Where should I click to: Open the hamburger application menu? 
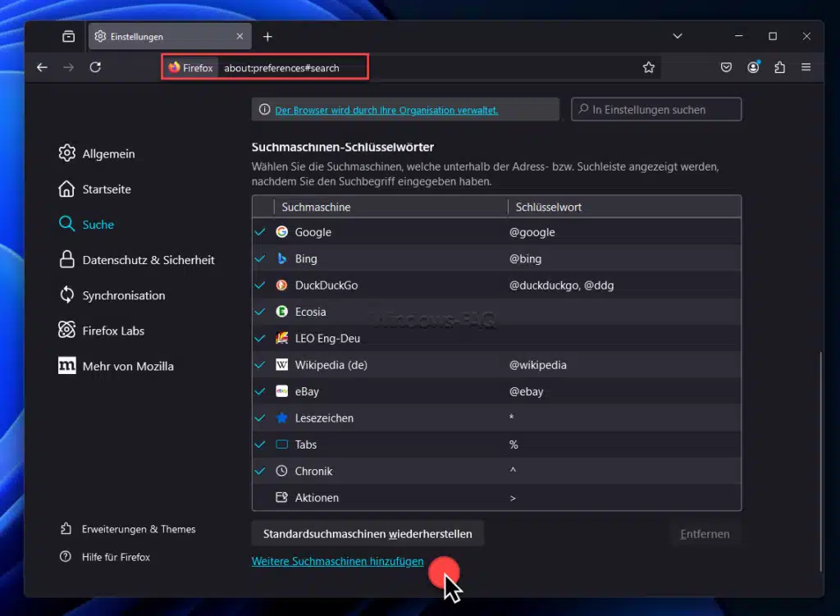tap(806, 67)
